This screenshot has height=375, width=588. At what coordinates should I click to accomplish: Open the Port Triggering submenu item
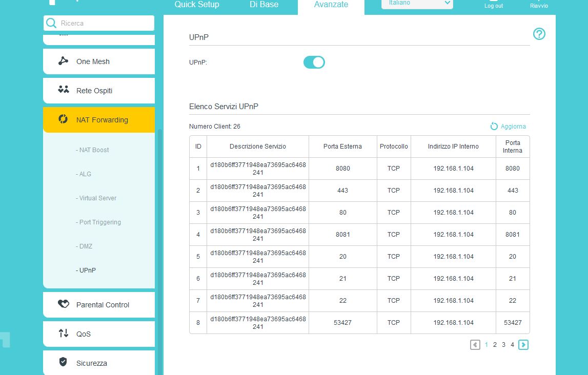(100, 222)
